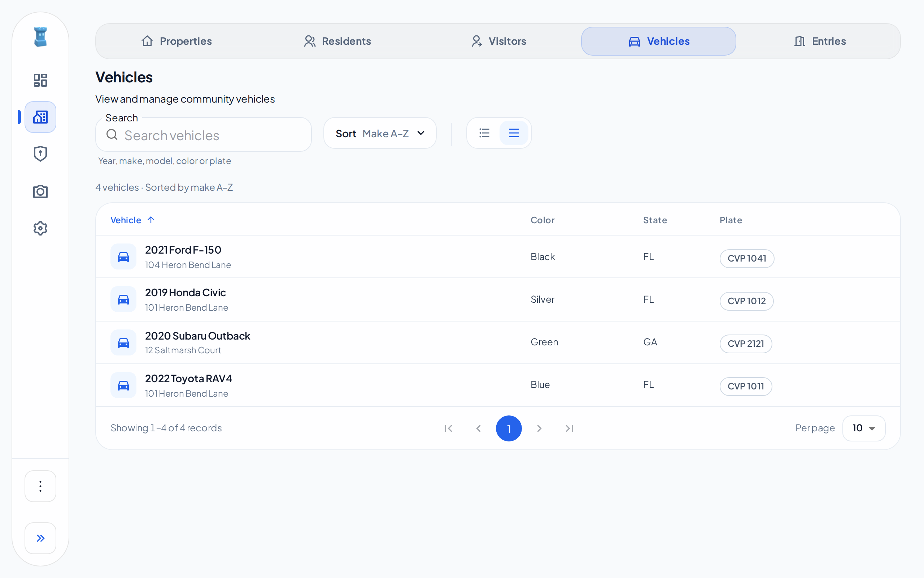
Task: Switch to the Entries tab
Action: [820, 41]
